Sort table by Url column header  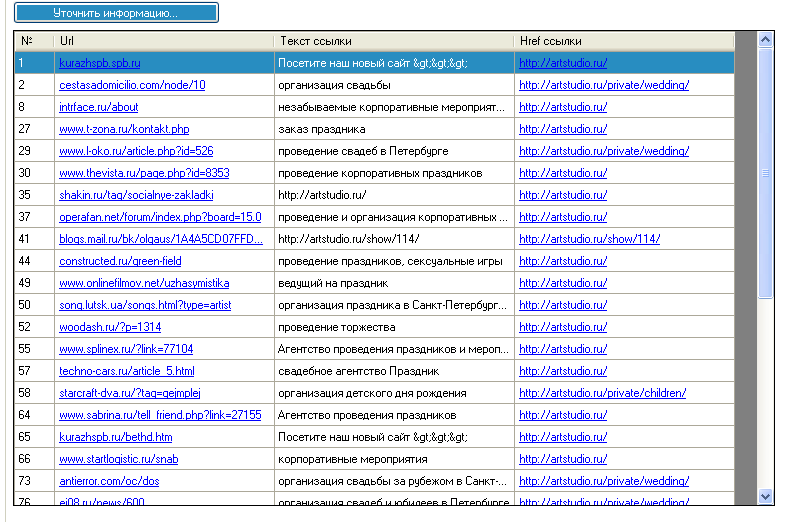[x=164, y=41]
